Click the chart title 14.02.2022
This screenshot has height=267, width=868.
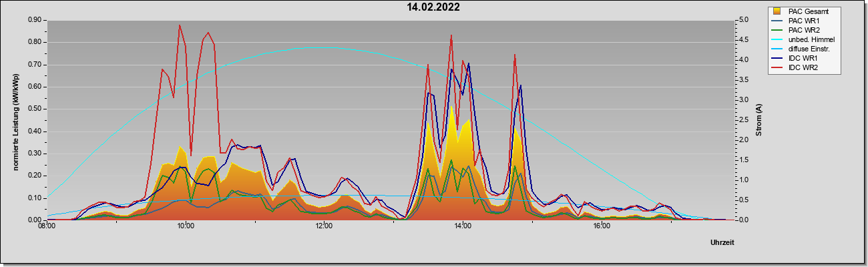point(433,7)
